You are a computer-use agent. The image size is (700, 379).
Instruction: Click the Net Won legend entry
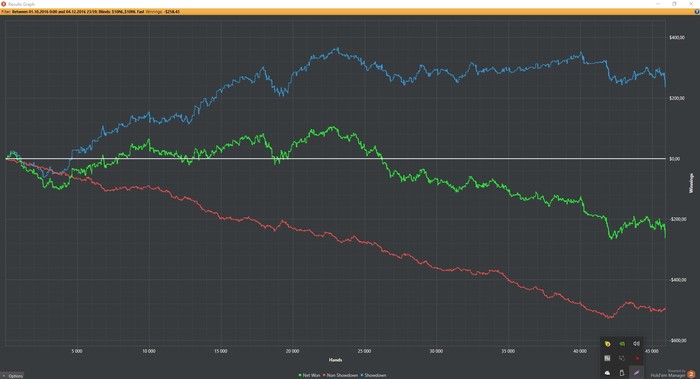pos(309,375)
